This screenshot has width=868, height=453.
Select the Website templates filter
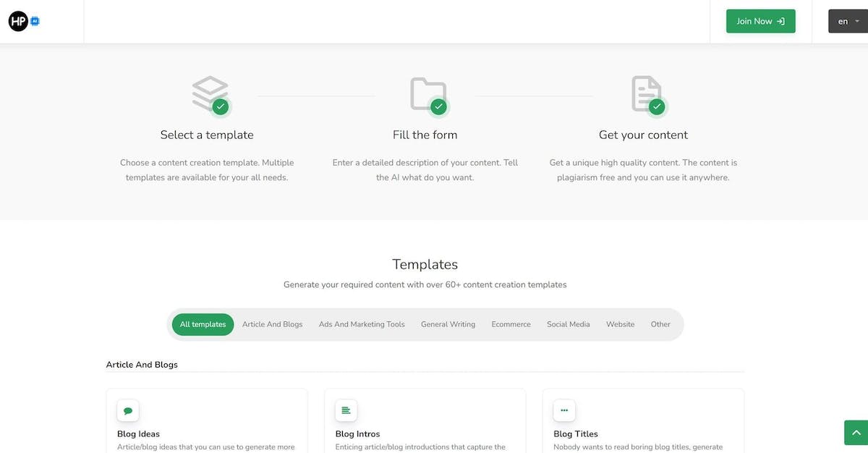[620, 324]
